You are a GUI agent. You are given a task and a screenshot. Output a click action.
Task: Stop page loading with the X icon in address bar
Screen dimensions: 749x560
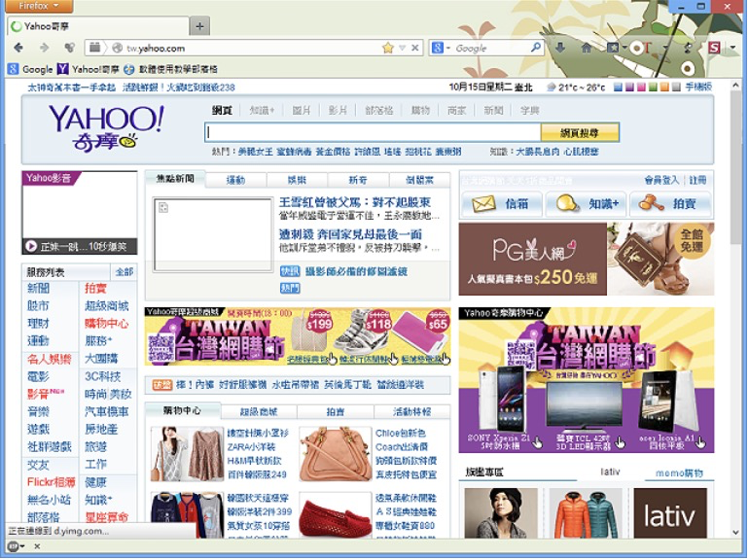pos(415,48)
